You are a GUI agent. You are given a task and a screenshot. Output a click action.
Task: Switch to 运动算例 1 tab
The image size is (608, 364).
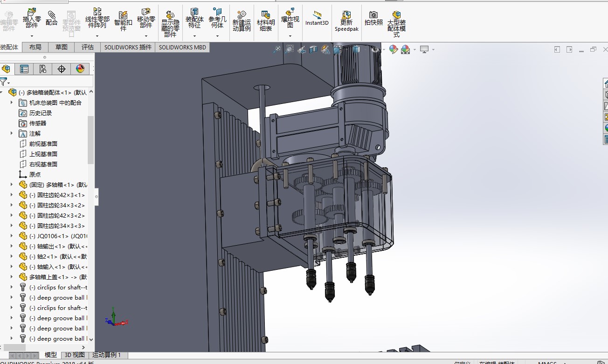pyautogui.click(x=106, y=355)
